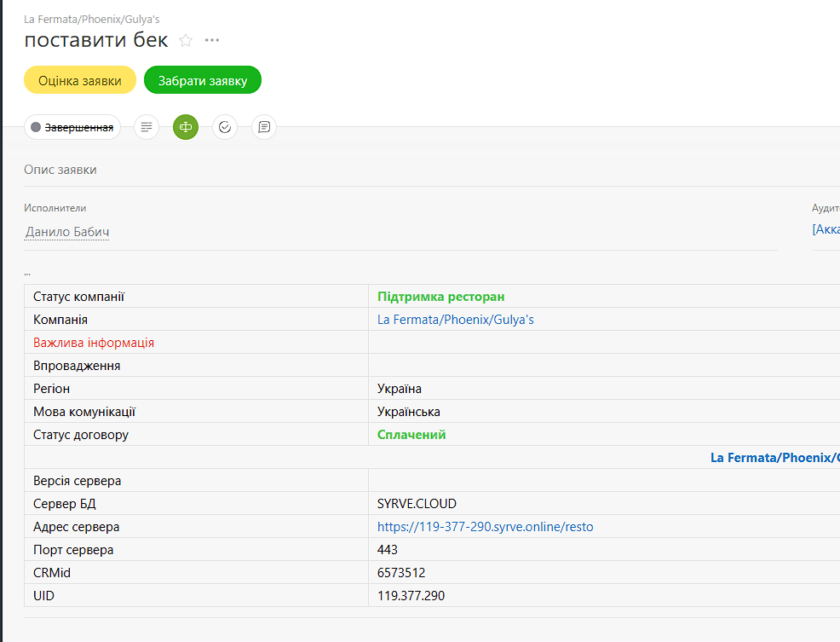Select the region value 'Україна'

[x=399, y=389]
